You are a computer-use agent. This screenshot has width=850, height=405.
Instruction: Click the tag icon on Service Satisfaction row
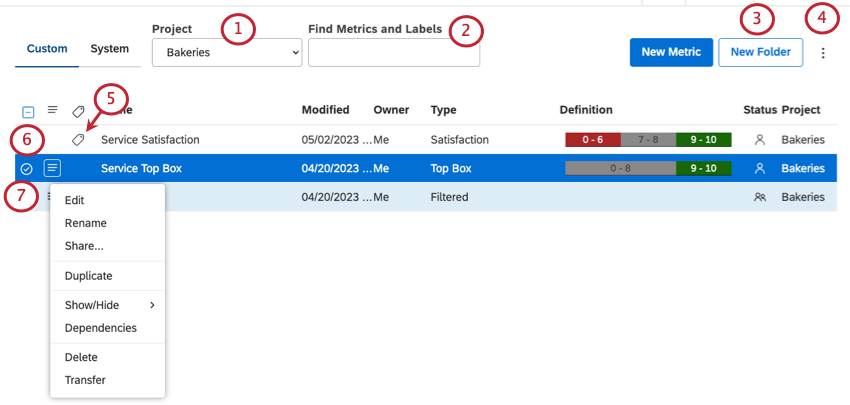[78, 140]
